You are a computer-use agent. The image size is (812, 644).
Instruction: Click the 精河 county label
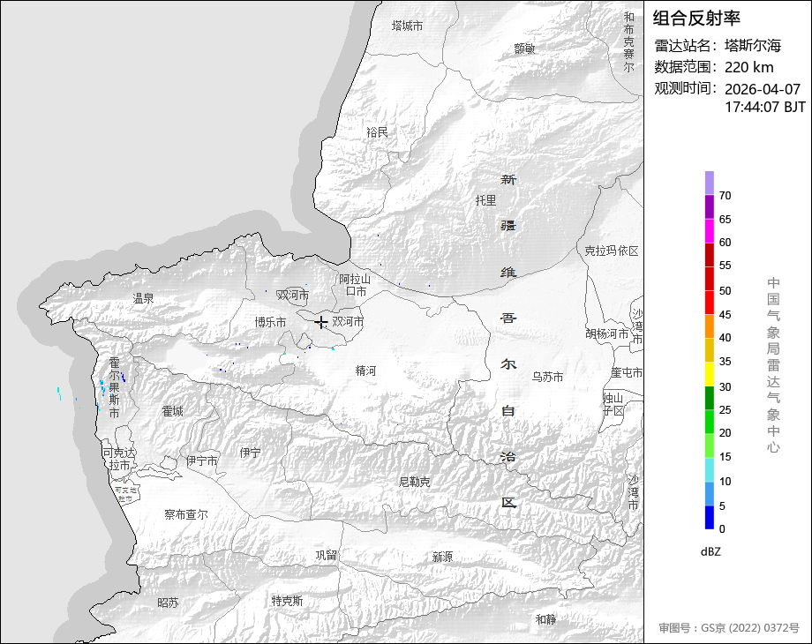point(365,371)
